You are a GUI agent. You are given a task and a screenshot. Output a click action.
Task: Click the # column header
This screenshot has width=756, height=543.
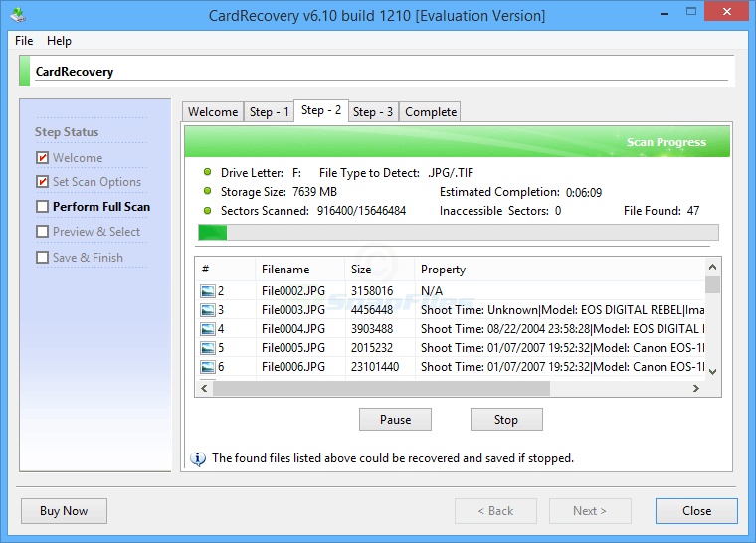(x=226, y=270)
